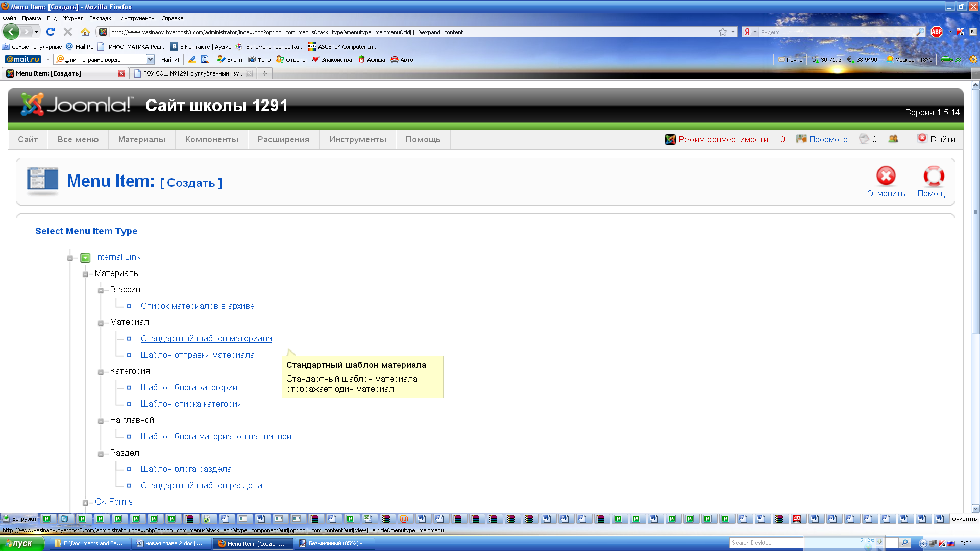
Task: Click the lifebuoy Help (Помощь) icon
Action: 933,176
